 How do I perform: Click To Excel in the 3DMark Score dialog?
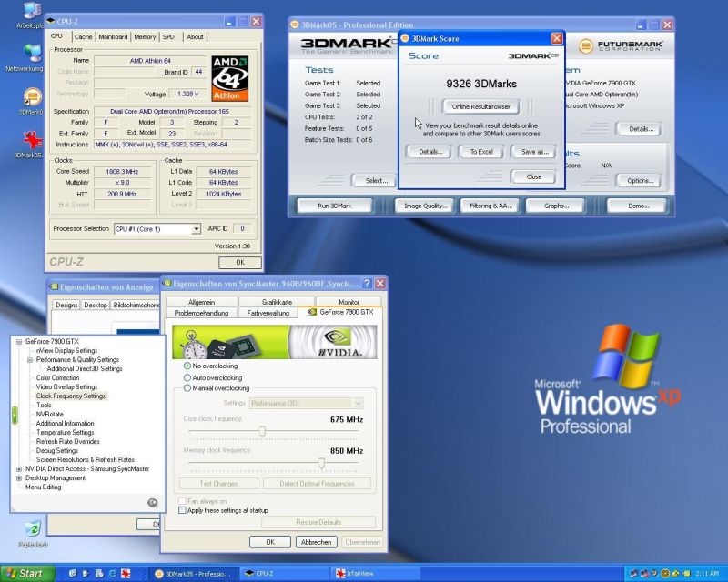pos(481,152)
